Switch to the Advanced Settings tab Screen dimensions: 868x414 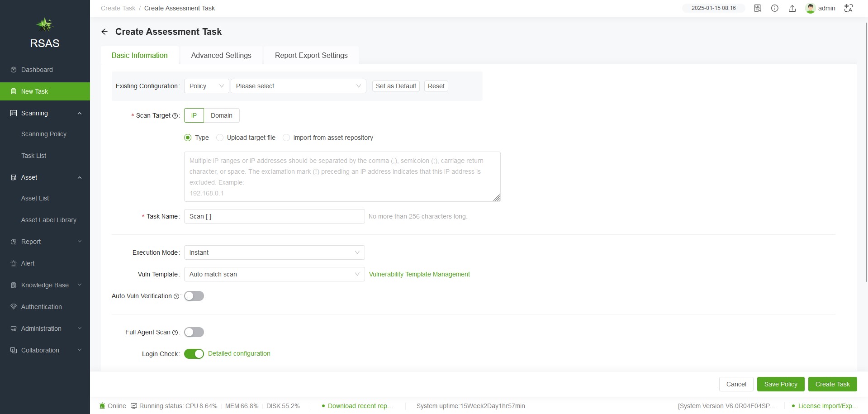(221, 55)
